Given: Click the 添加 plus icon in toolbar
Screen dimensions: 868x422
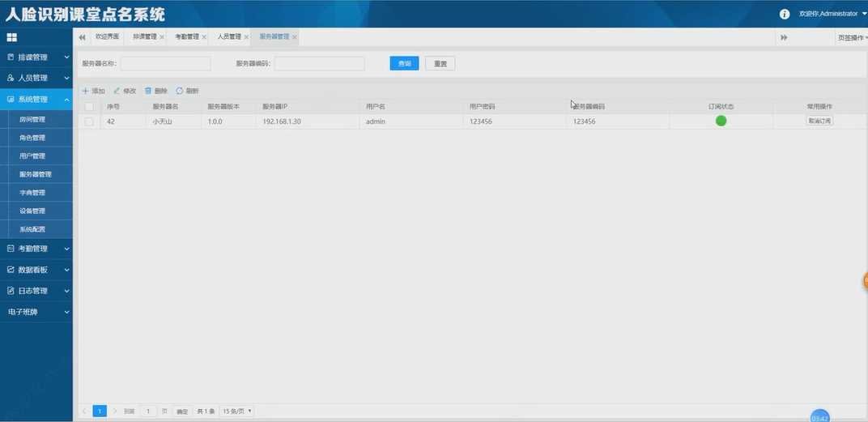Looking at the screenshot, I should 85,91.
